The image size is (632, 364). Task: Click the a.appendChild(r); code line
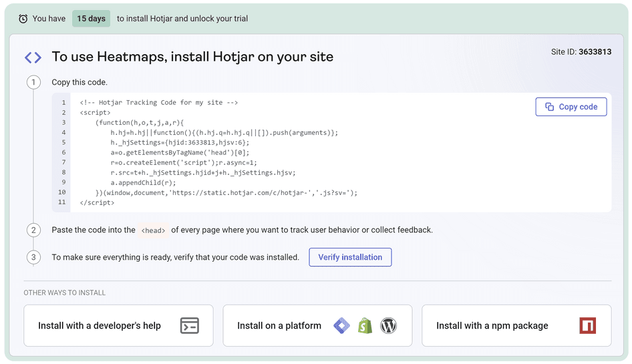(143, 182)
